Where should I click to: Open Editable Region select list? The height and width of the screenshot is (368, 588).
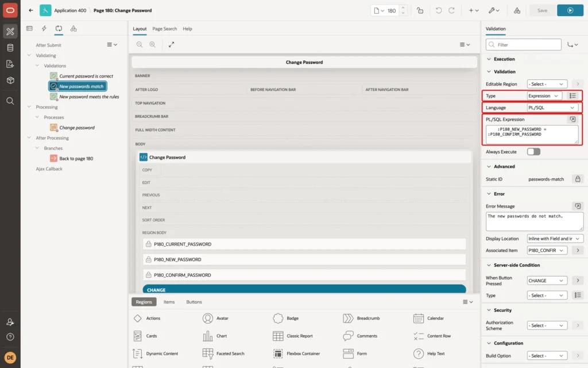coord(547,84)
